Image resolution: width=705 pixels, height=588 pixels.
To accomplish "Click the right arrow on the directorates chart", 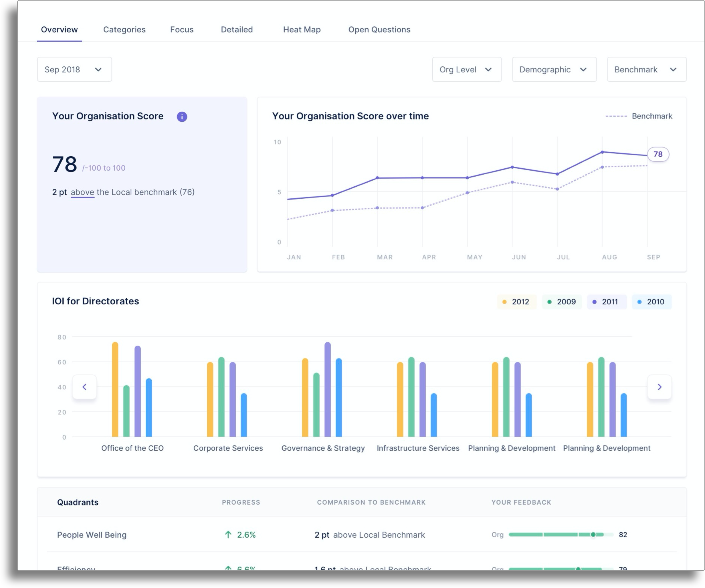I will coord(659,387).
